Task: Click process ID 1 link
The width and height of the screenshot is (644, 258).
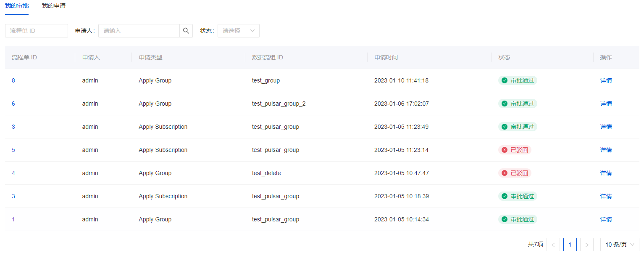Action: coord(13,219)
